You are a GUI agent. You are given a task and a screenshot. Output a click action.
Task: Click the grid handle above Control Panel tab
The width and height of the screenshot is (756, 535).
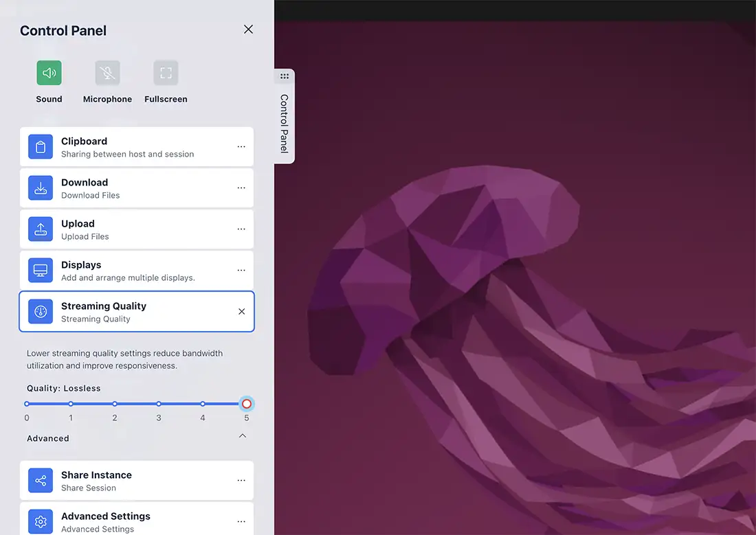pyautogui.click(x=285, y=76)
